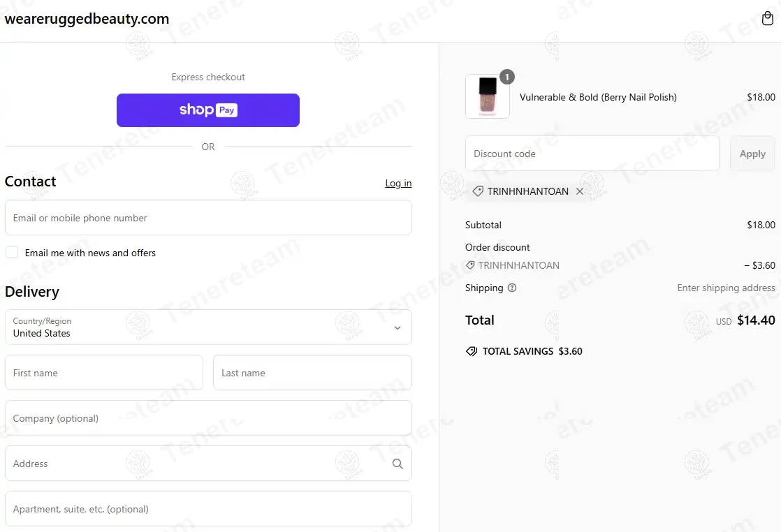
Task: Click the order discount tag icon
Action: pos(470,265)
